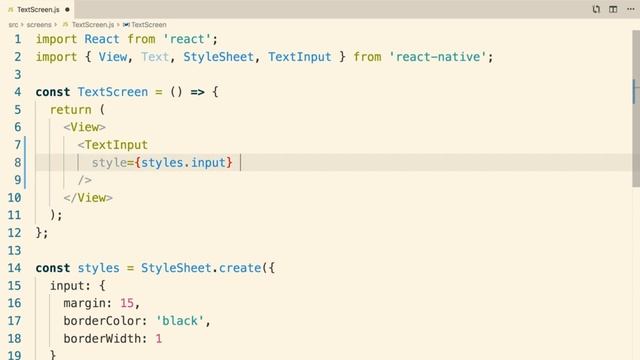Click styles variable name on line 14
This screenshot has width=640, height=360.
99,268
